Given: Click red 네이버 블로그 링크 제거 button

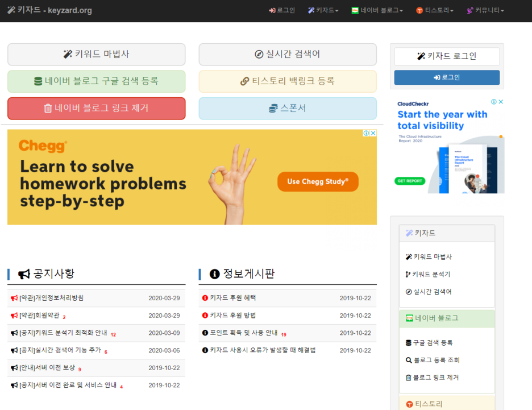Looking at the screenshot, I should (x=97, y=109).
